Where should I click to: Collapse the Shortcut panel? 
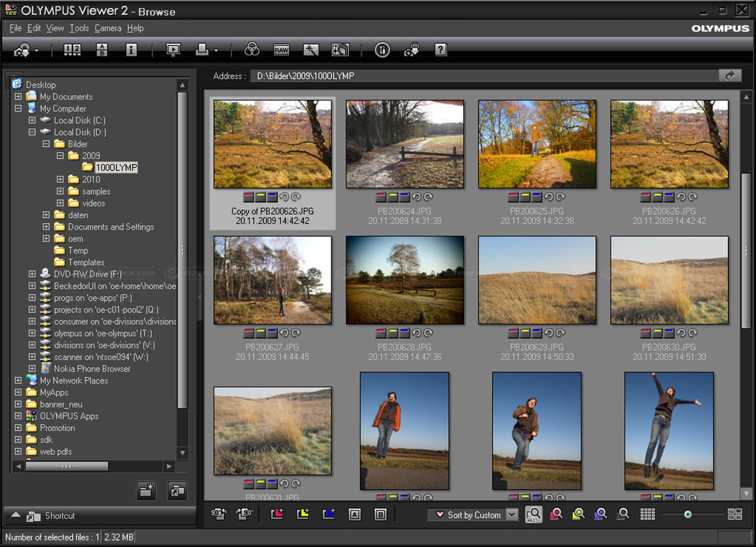coord(15,516)
